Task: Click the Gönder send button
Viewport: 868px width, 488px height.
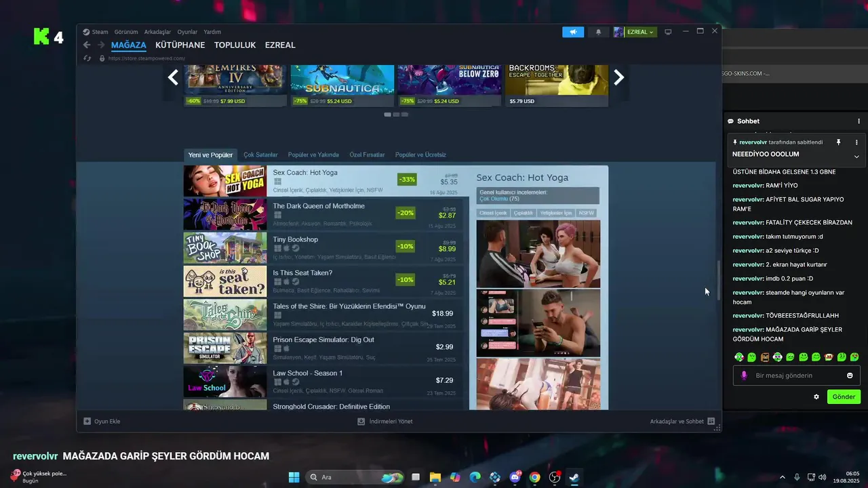Action: (844, 396)
